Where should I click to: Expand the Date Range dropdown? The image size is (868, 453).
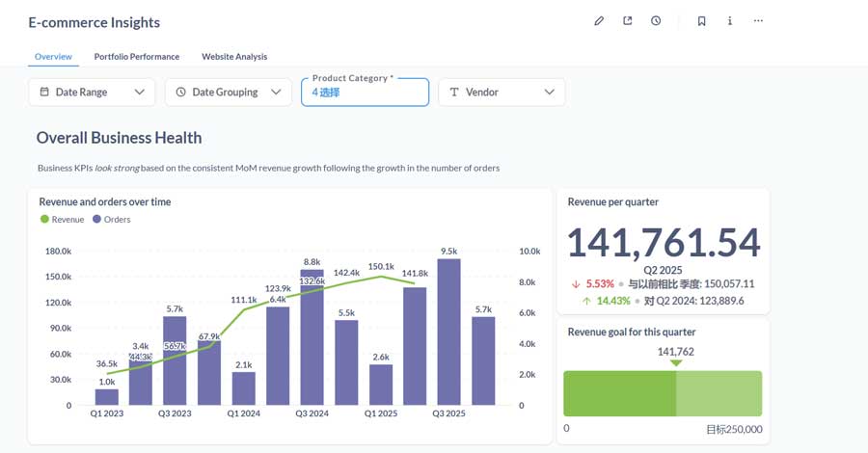139,93
